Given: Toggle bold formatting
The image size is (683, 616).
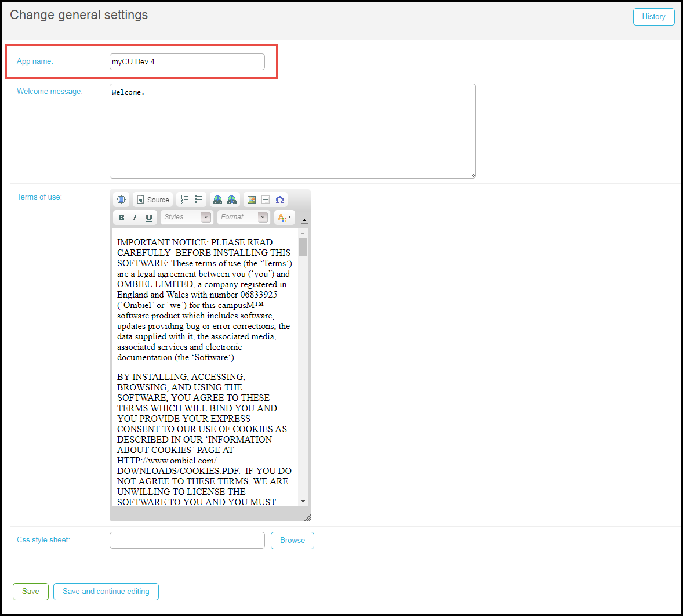Looking at the screenshot, I should (122, 218).
